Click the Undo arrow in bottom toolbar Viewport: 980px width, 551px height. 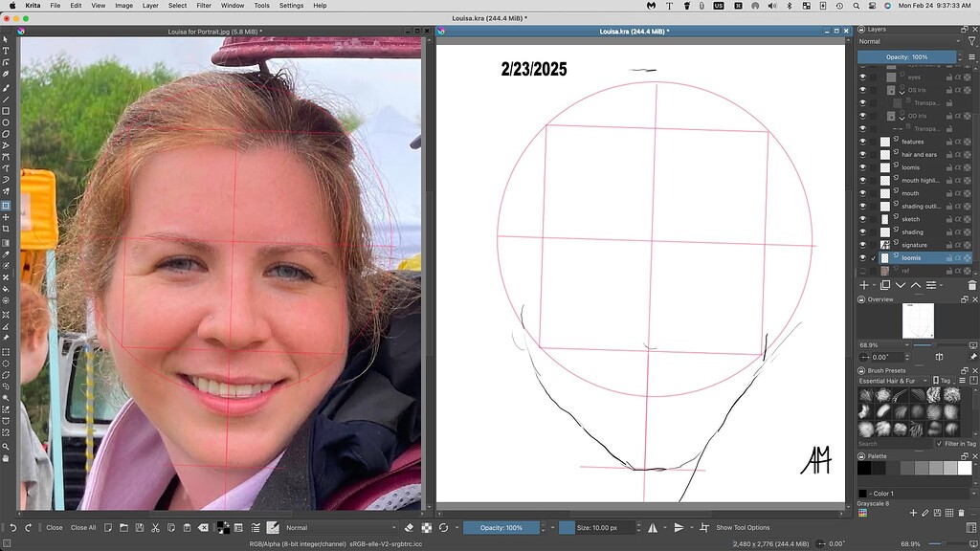12,527
